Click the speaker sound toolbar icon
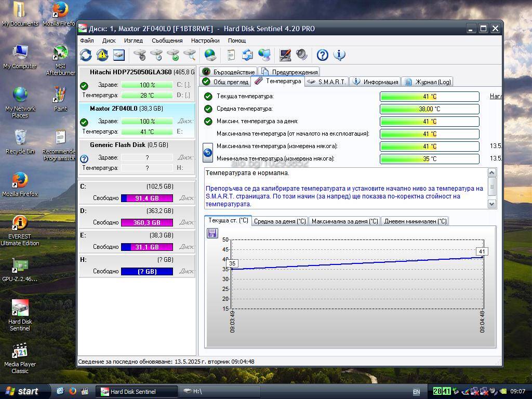Image resolution: width=532 pixels, height=399 pixels. (301, 55)
